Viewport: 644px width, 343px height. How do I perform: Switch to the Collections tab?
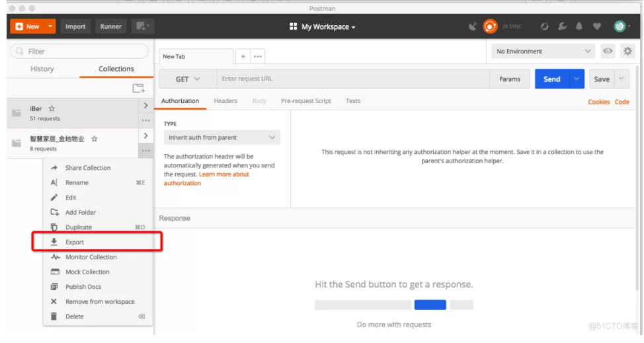pos(116,69)
